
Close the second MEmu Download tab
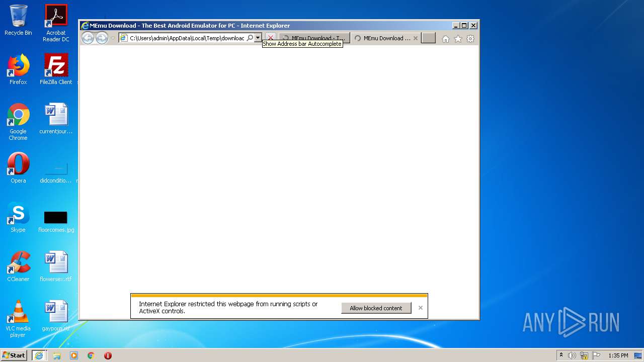416,38
